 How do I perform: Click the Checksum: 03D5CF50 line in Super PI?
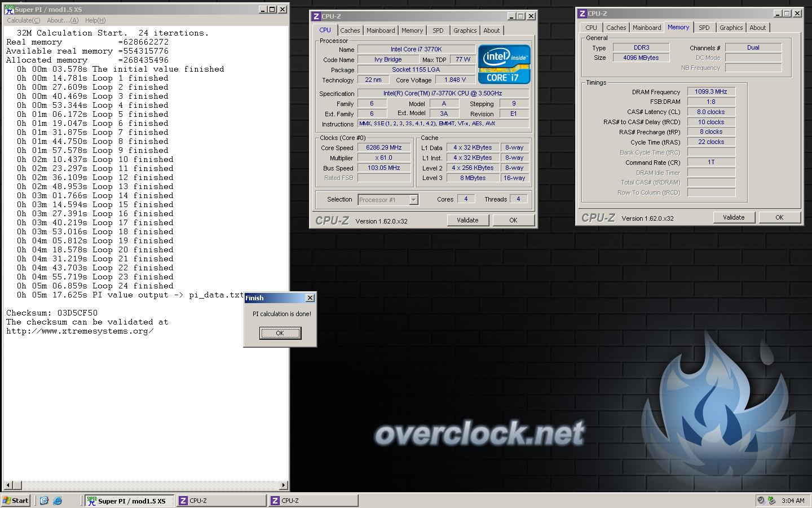(52, 313)
